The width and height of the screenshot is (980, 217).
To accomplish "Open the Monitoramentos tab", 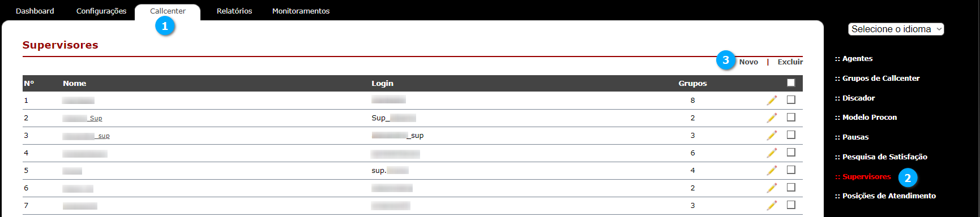I will pos(301,11).
